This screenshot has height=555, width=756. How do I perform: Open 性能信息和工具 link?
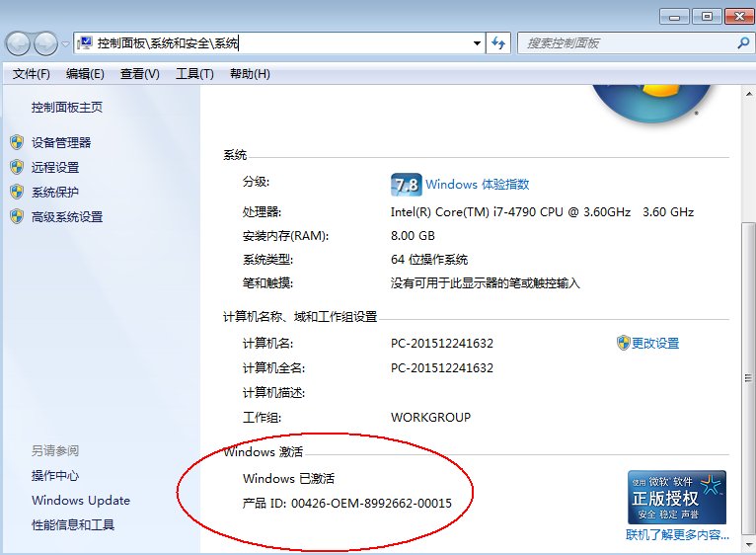tap(73, 524)
